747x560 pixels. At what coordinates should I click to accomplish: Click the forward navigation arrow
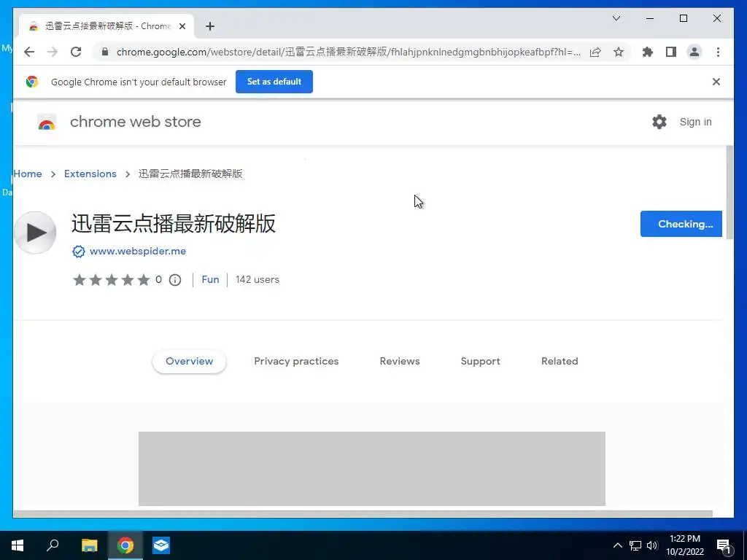tap(53, 52)
